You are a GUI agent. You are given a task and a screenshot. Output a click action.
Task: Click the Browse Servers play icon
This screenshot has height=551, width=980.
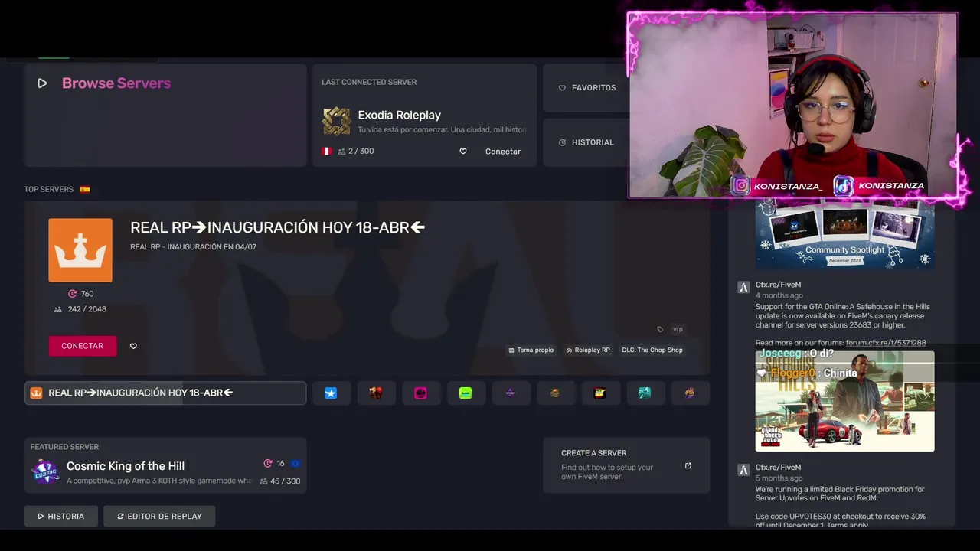(x=42, y=83)
